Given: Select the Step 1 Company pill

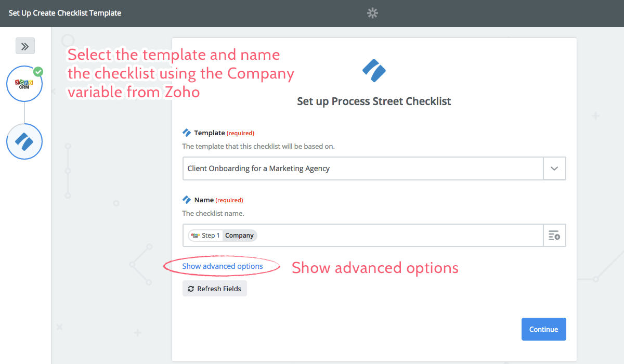Looking at the screenshot, I should point(223,236).
